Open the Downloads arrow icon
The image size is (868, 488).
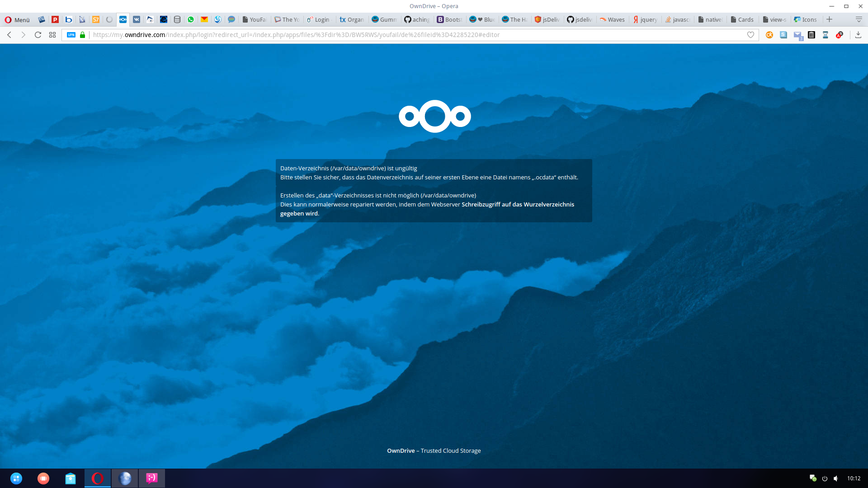tap(858, 35)
